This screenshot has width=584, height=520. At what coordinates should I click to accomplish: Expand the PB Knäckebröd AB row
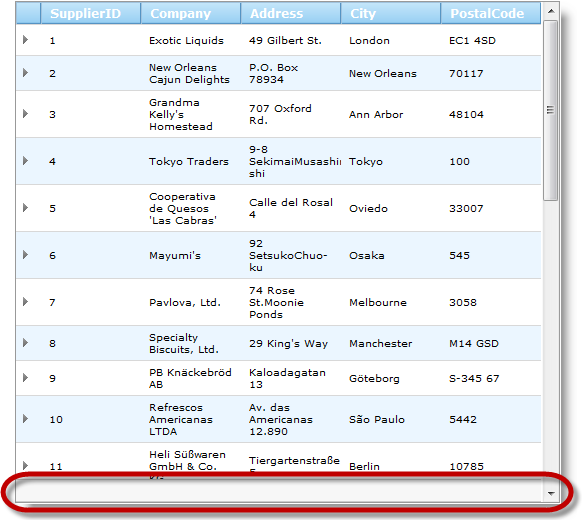tap(25, 378)
